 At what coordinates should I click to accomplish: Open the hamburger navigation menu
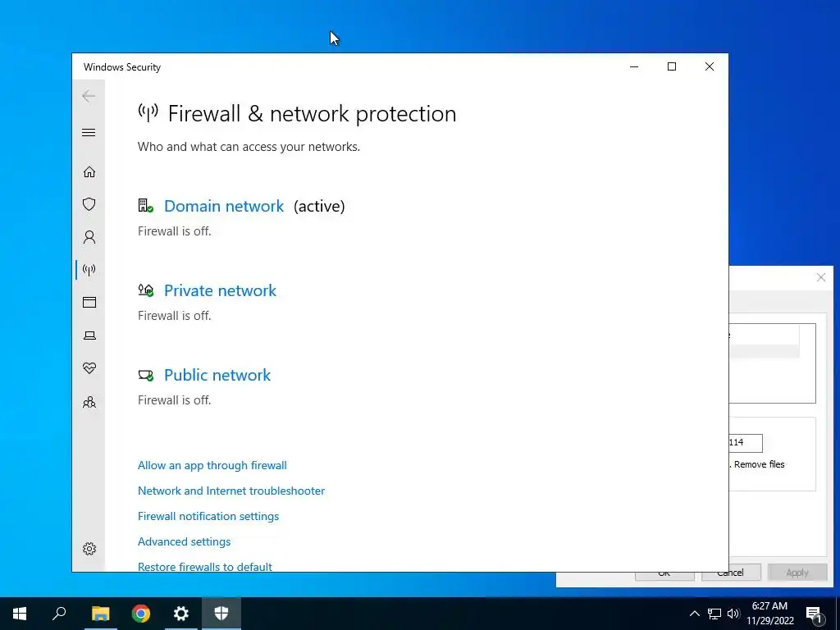point(89,132)
